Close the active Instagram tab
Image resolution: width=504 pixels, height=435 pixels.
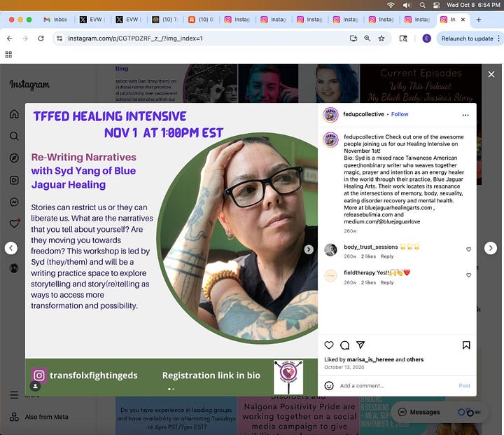(x=463, y=20)
